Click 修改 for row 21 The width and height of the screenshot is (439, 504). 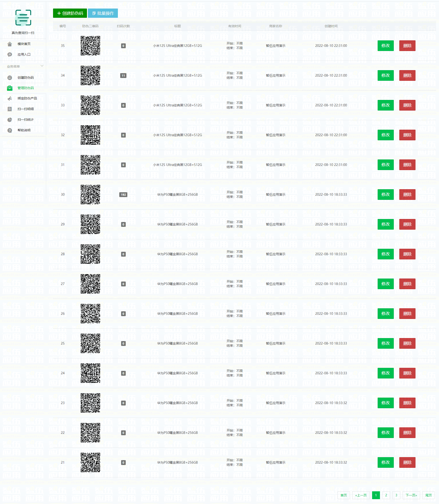point(385,462)
